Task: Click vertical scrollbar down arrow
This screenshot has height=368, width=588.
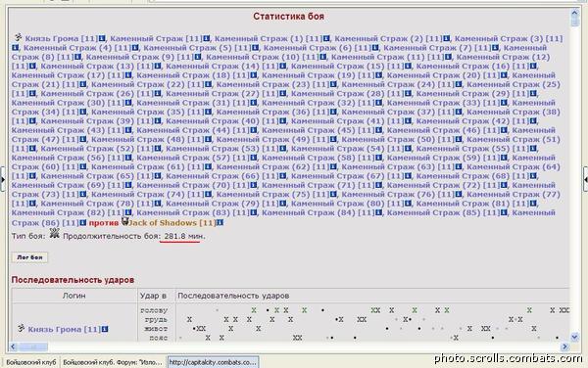Action: 574,337
